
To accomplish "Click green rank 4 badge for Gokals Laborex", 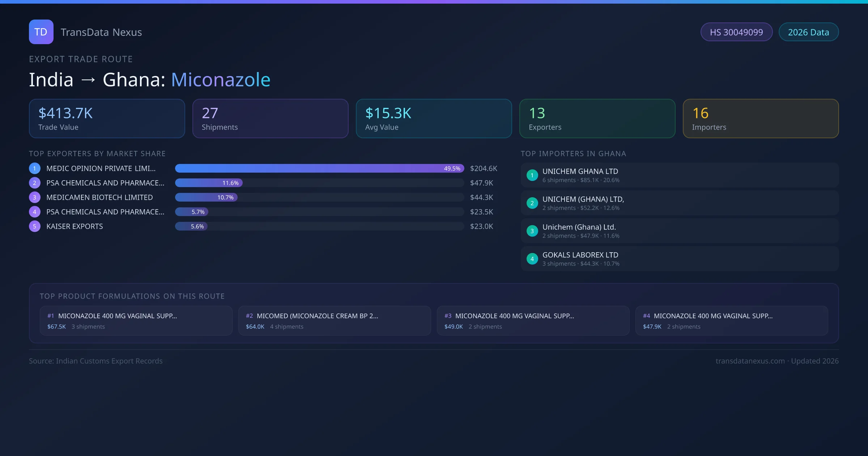I will [532, 259].
